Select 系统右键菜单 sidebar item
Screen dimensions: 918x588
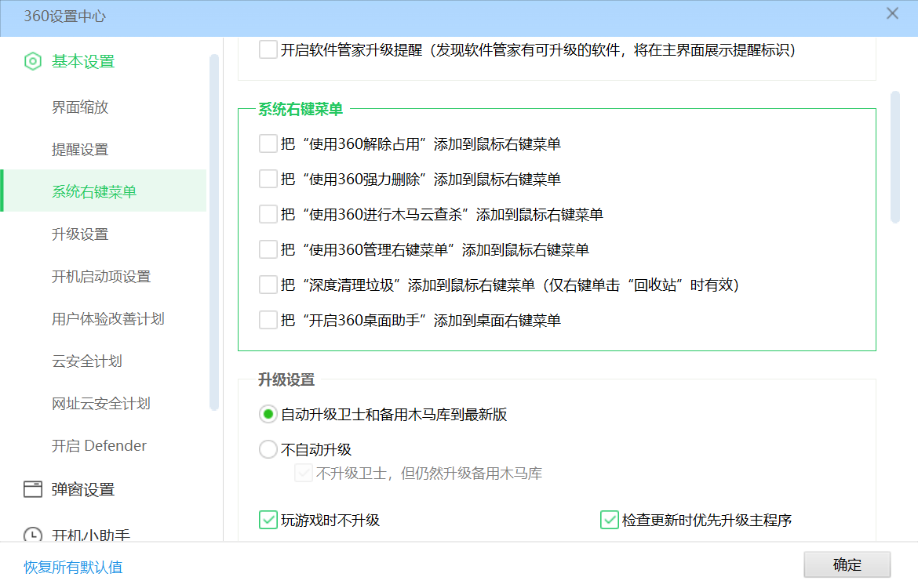[104, 191]
